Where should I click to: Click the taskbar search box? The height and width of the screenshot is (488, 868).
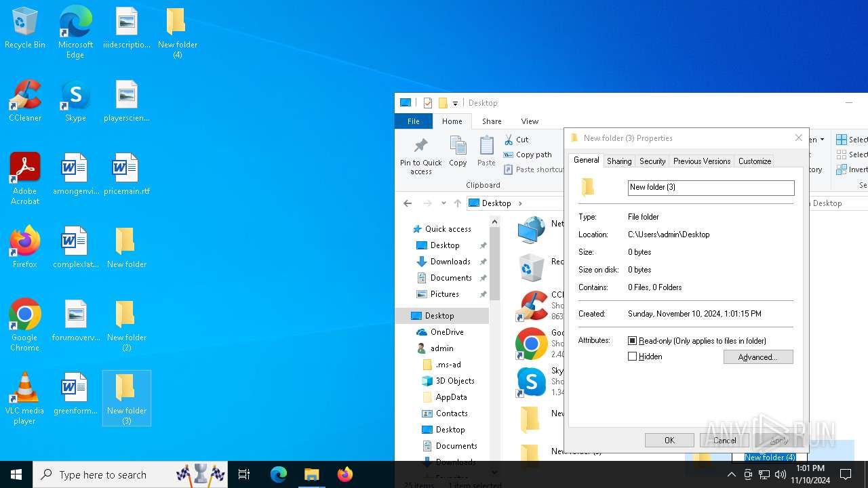coord(130,474)
